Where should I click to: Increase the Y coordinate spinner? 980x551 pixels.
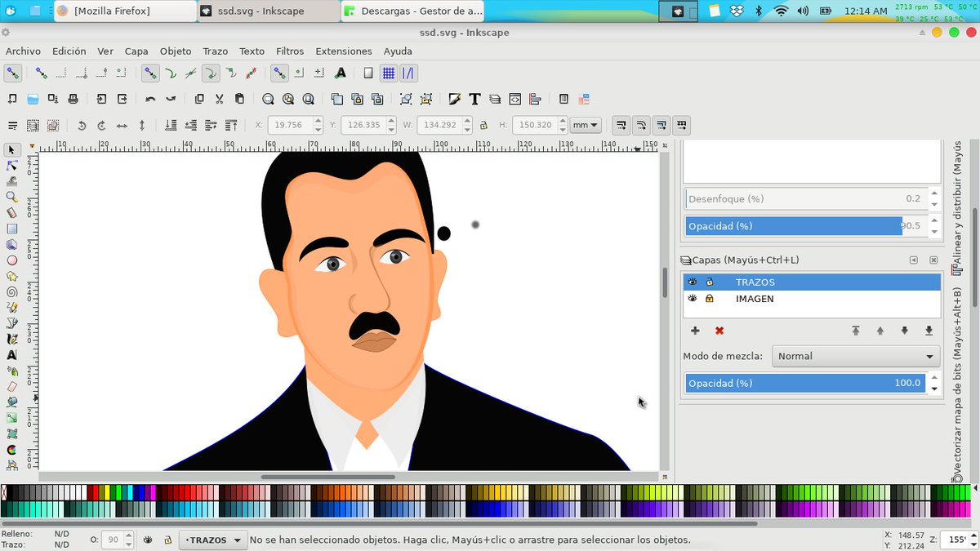click(391, 122)
